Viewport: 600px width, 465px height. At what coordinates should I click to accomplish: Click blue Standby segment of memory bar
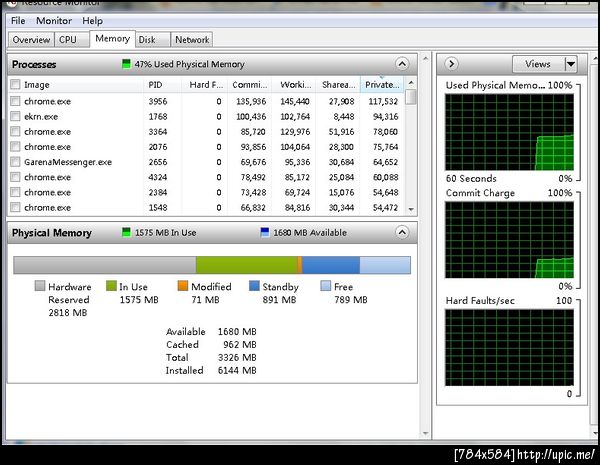click(331, 265)
